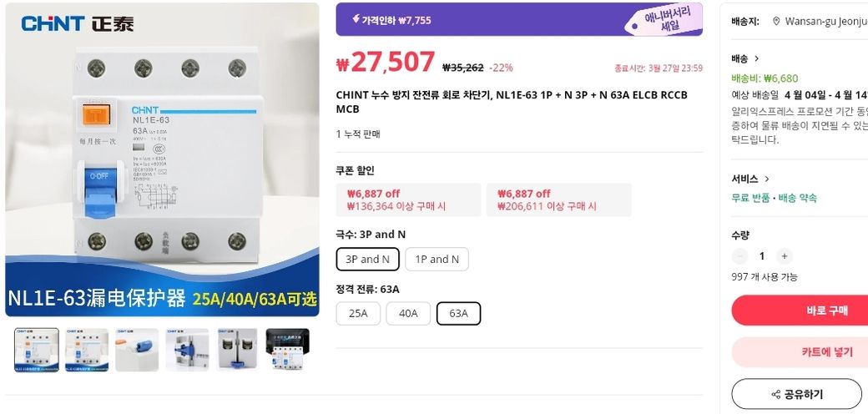Click the location pin icon next to Wansan-gu
Viewport: 868px width, 414px height.
(x=776, y=22)
